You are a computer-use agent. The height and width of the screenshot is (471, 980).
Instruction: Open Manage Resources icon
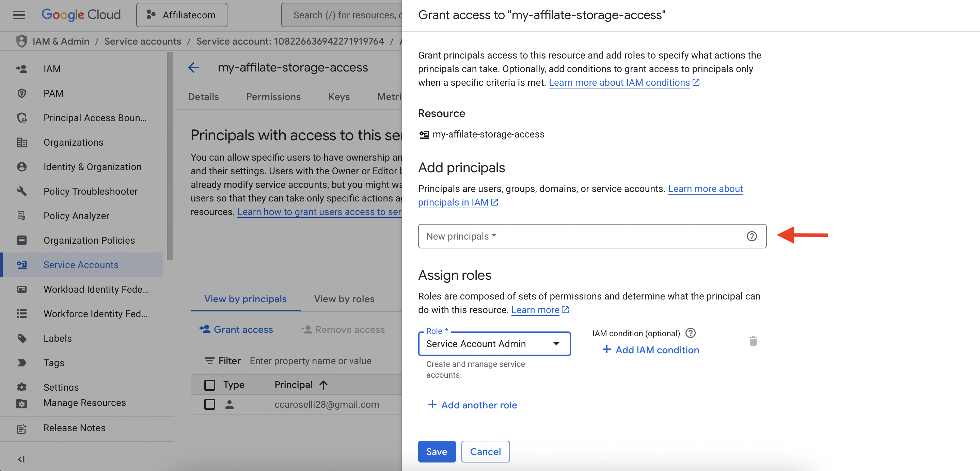(22, 403)
